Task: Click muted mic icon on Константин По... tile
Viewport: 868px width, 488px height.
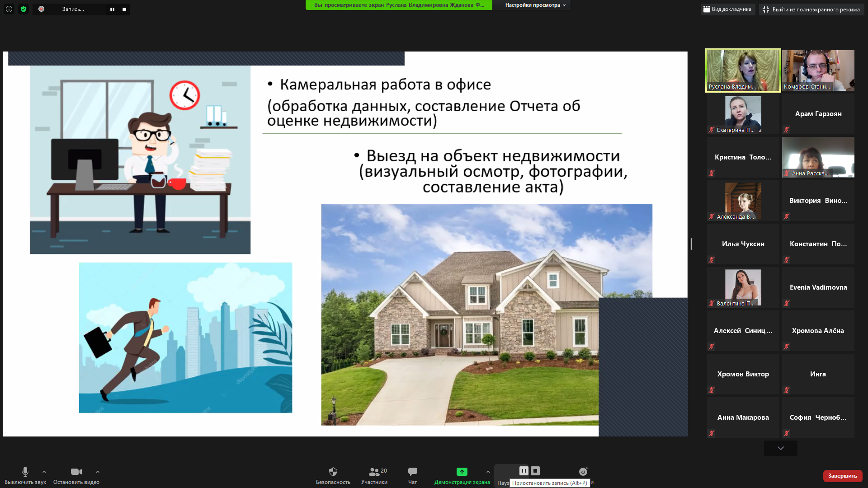Action: (787, 260)
